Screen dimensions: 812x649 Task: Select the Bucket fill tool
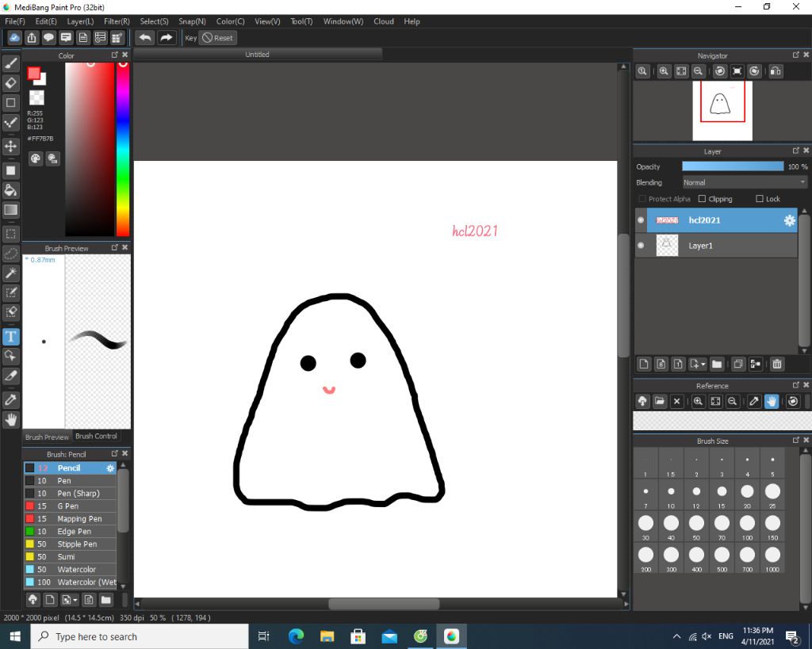(11, 190)
